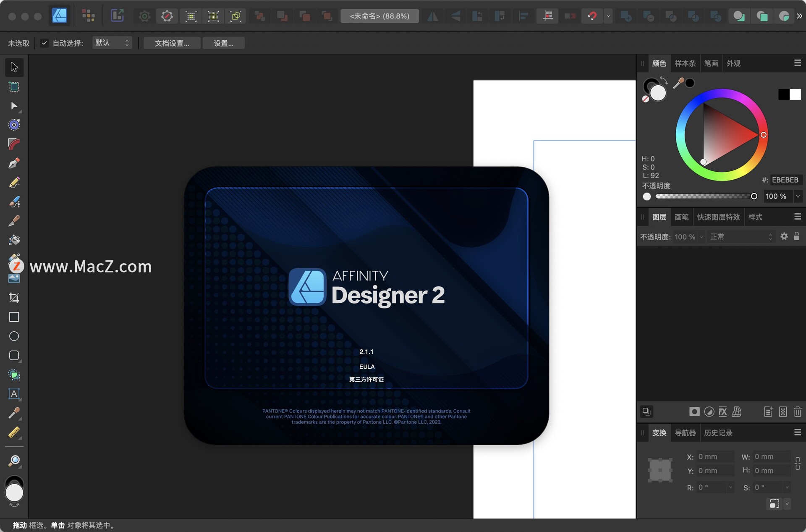
Task: Select the Node tool
Action: [x=14, y=106]
